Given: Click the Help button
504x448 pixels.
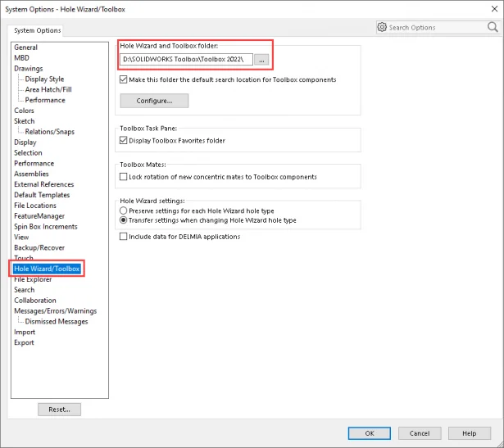Looking at the screenshot, I should (x=469, y=433).
